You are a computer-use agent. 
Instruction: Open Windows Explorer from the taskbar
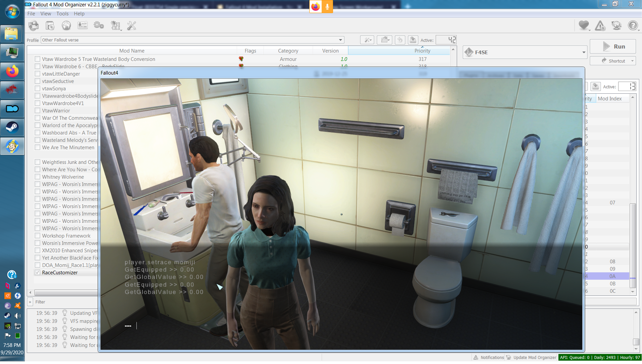12,34
